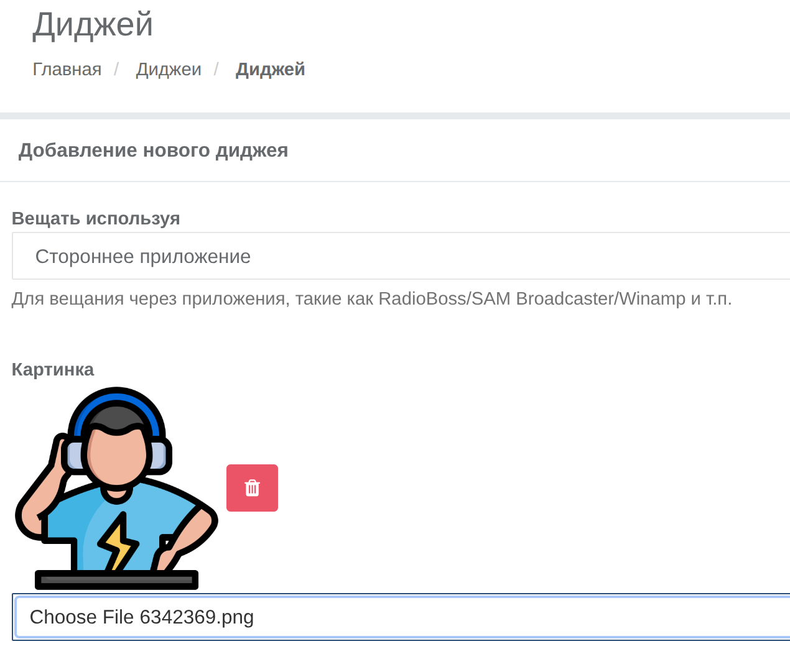Open the "Диджеи" breadcrumb link
790x672 pixels.
tap(169, 69)
